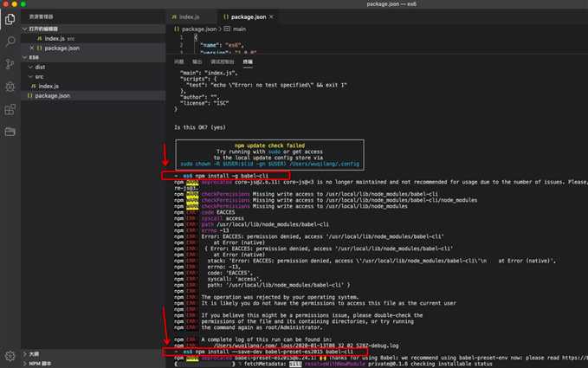Switch to the Output (输出) panel tab

[x=197, y=61]
